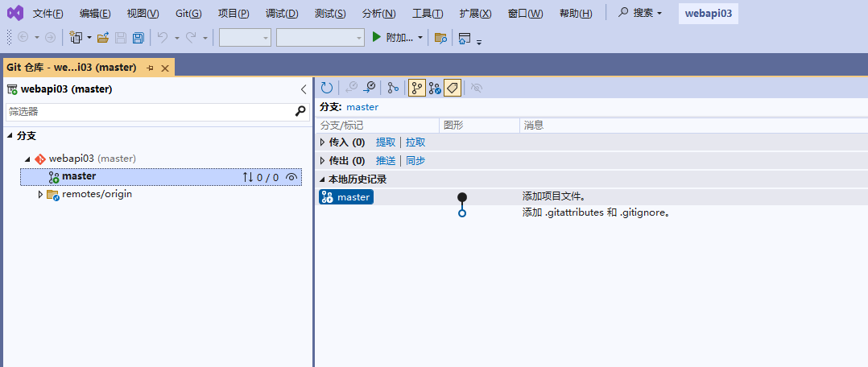Open the 分析(N) menu
This screenshot has width=868, height=367.
coord(379,14)
